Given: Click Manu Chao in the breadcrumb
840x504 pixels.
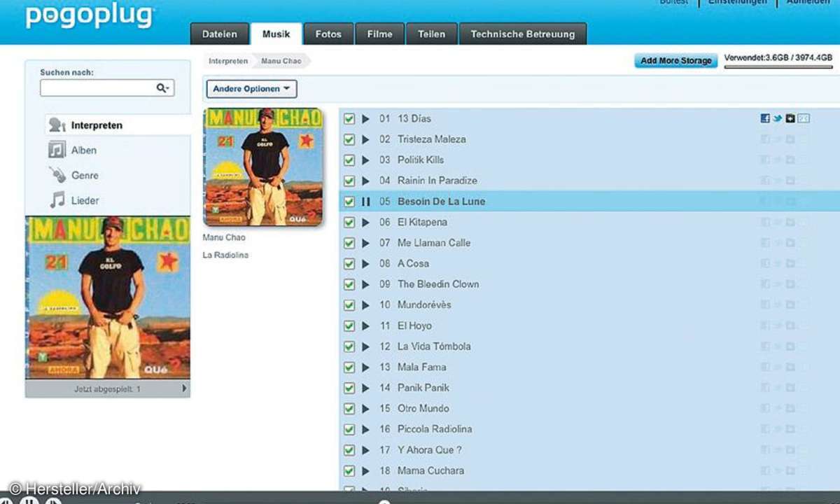Looking at the screenshot, I should point(281,61).
